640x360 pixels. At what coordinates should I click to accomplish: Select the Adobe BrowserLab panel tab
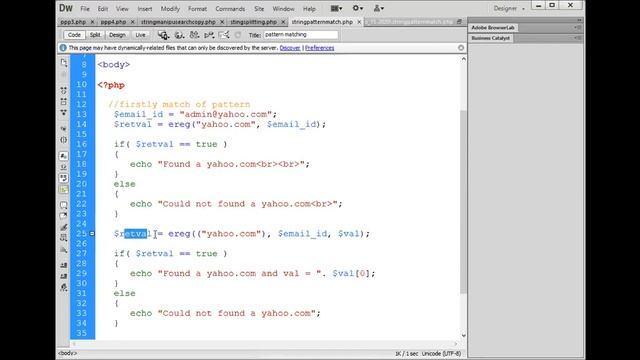[493, 28]
